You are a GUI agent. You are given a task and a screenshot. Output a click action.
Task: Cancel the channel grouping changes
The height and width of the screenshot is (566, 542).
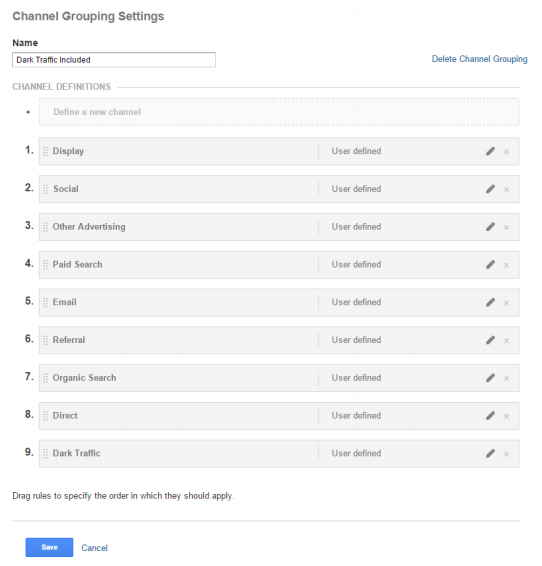pos(94,548)
